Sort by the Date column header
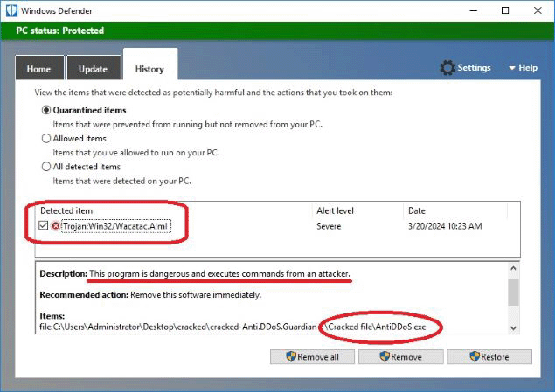 pyautogui.click(x=417, y=210)
